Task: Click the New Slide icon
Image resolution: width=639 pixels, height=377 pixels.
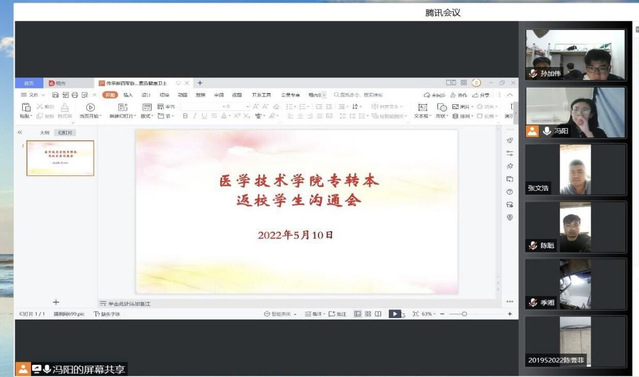Action: (122, 107)
